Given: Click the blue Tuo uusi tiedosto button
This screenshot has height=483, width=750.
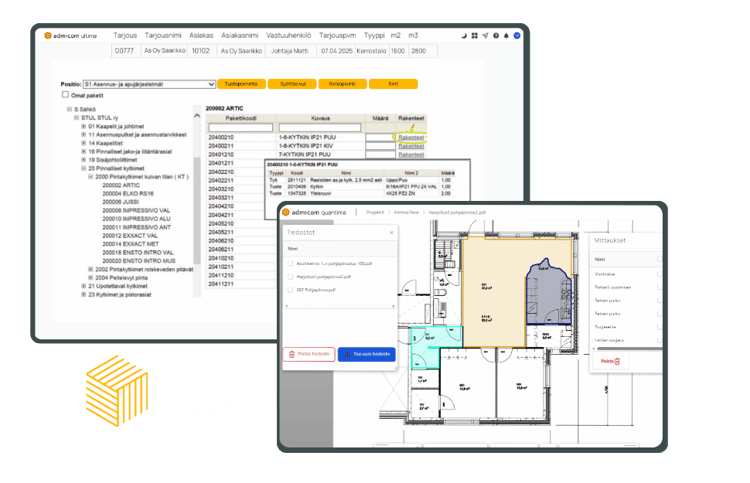Looking at the screenshot, I should pyautogui.click(x=366, y=353).
